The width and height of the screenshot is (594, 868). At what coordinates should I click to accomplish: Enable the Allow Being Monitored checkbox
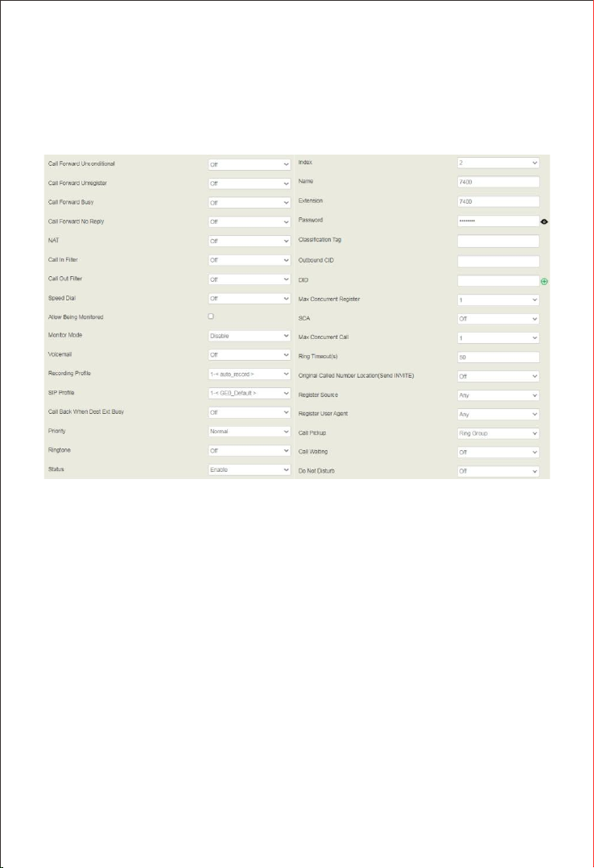pyautogui.click(x=211, y=316)
